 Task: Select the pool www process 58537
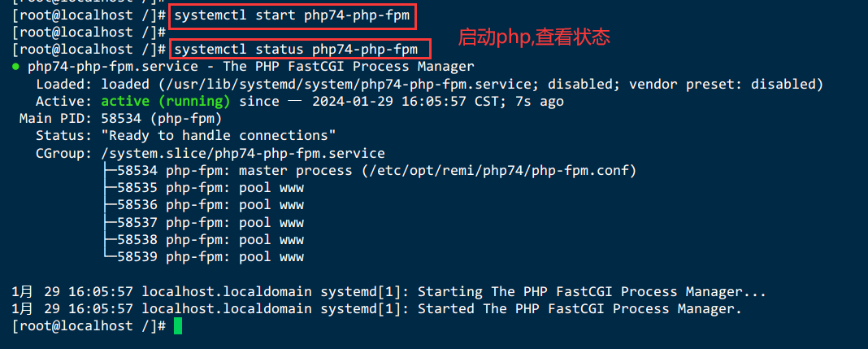(204, 223)
